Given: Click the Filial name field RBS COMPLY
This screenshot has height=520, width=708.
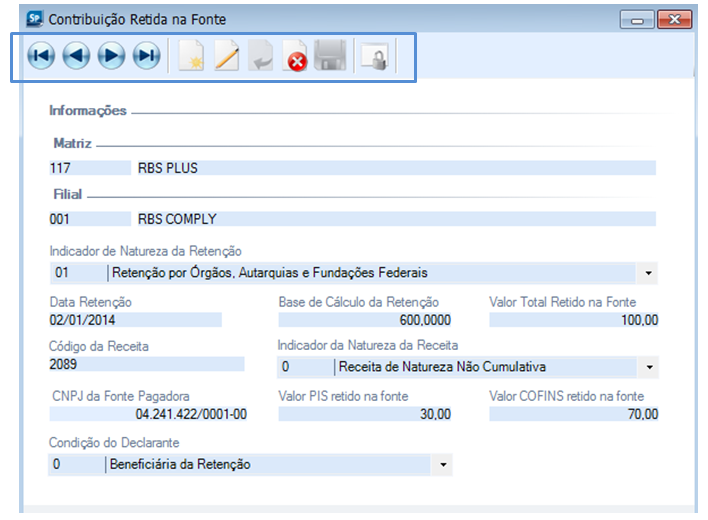Looking at the screenshot, I should tap(396, 219).
